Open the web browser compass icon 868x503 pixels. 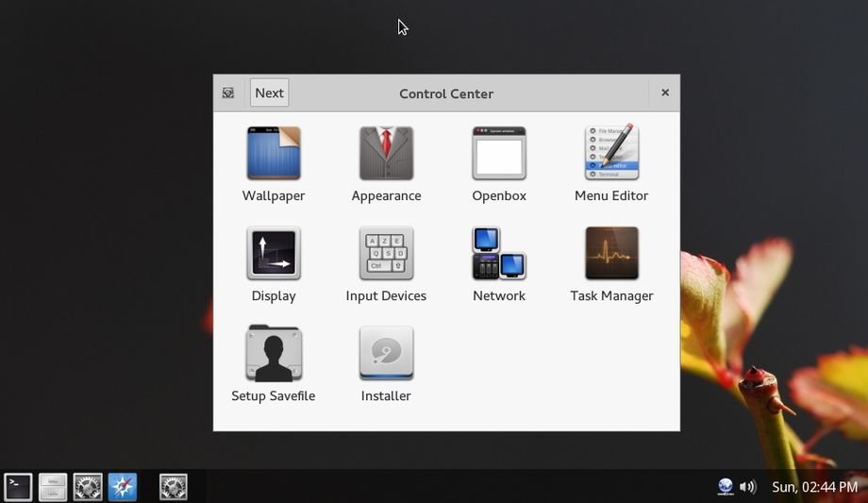[123, 487]
